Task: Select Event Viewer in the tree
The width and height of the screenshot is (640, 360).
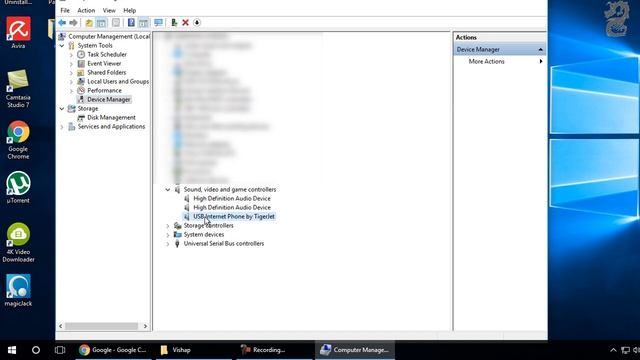Action: (104, 64)
